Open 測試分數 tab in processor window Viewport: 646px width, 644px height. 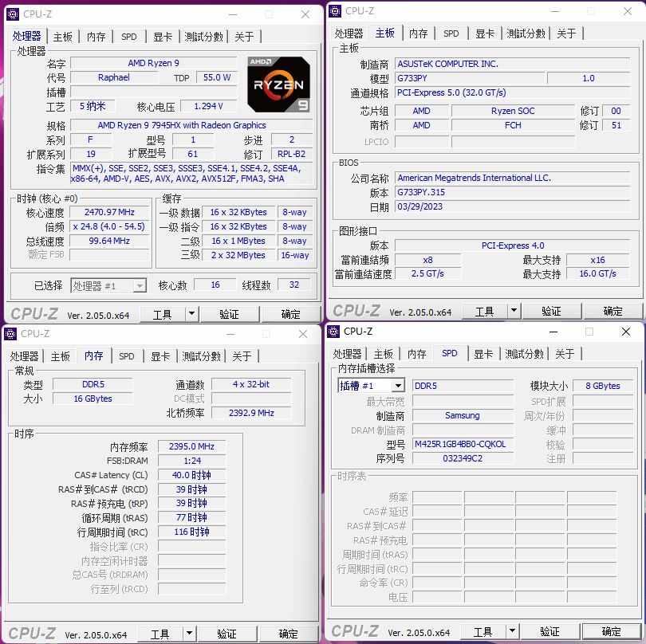tap(203, 37)
